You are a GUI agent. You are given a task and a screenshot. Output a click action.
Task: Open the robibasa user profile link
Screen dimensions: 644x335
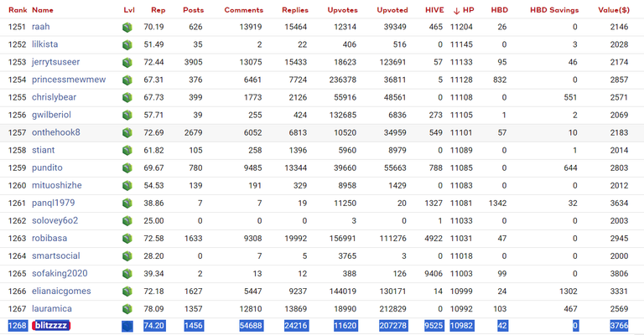tap(49, 238)
